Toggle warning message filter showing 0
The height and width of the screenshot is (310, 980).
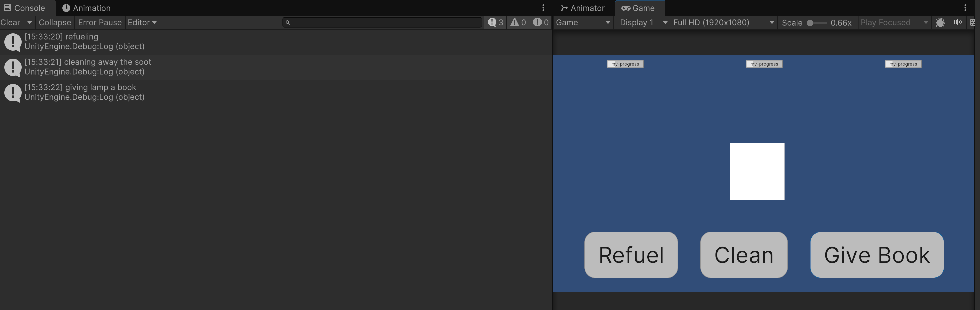(x=518, y=22)
